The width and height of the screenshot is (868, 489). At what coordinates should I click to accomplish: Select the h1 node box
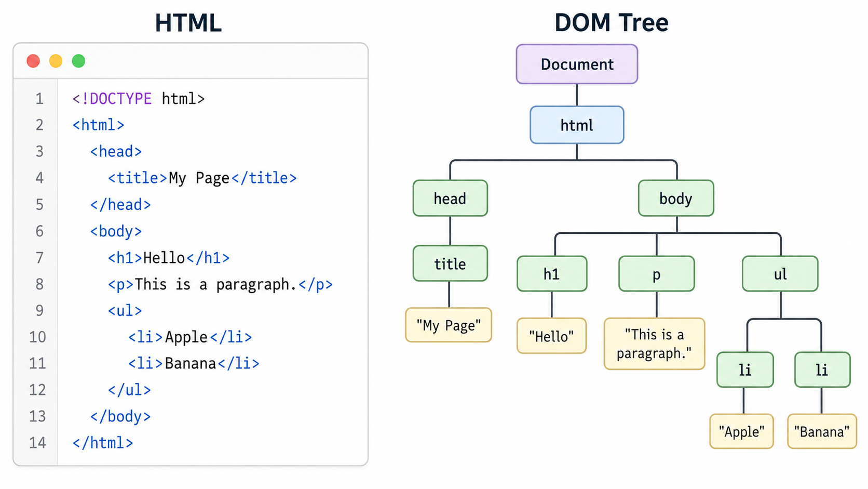(552, 274)
